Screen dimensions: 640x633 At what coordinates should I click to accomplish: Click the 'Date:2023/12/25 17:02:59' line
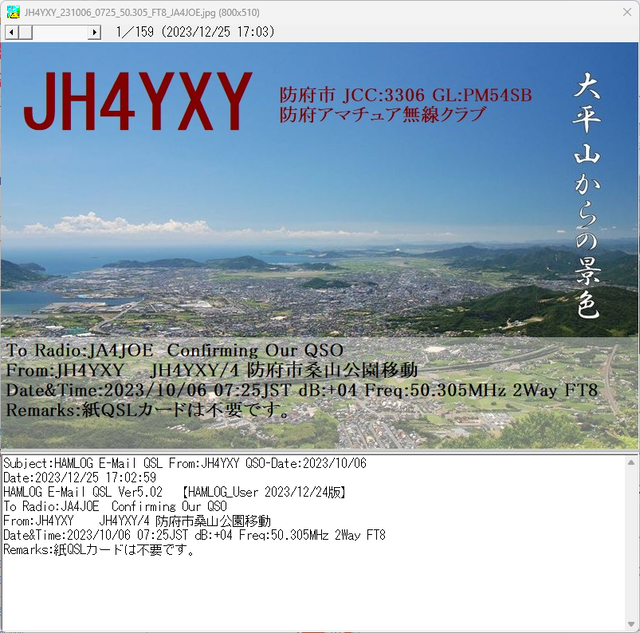tap(80, 478)
